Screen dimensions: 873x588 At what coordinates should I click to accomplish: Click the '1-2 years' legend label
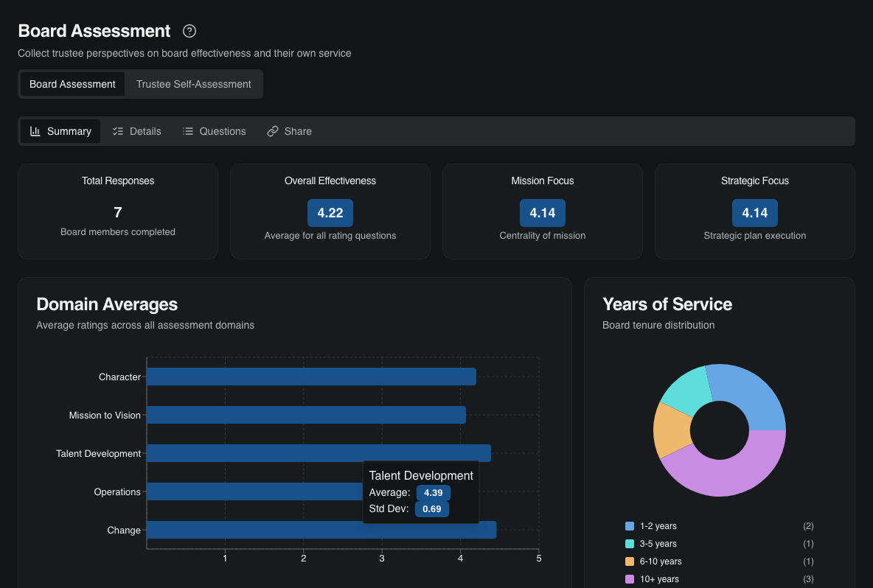[x=658, y=526]
